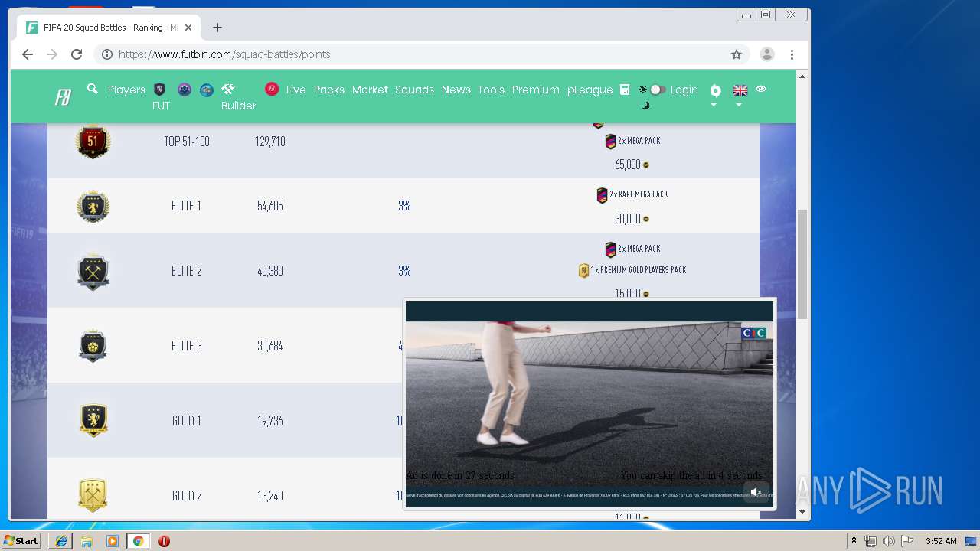Viewport: 980px width, 551px height.
Task: Open the search magnifier in the navbar
Action: (x=93, y=89)
